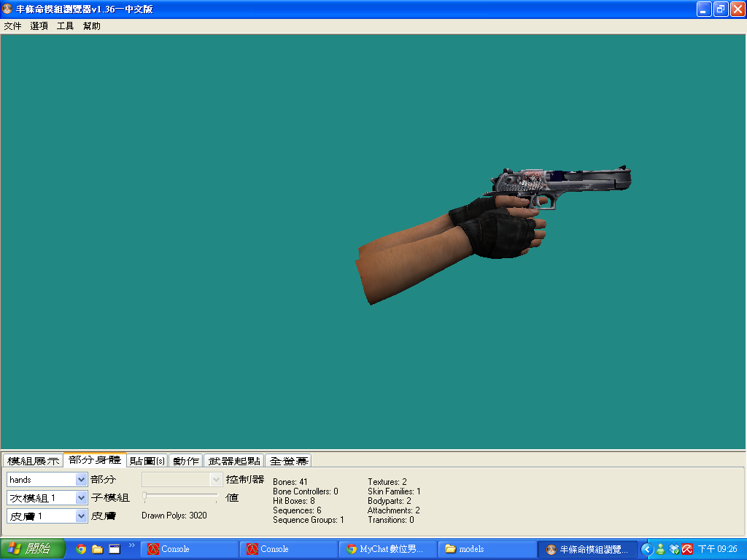This screenshot has width=747, height=560.
Task: Switch to the Console window beside Quick Launch
Action: pos(190,550)
